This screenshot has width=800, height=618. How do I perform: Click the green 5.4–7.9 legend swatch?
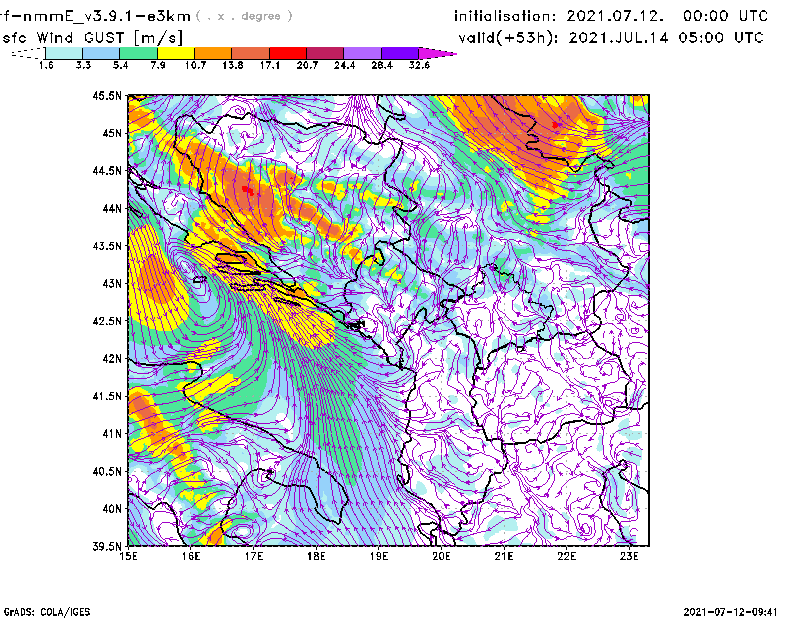pyautogui.click(x=138, y=53)
